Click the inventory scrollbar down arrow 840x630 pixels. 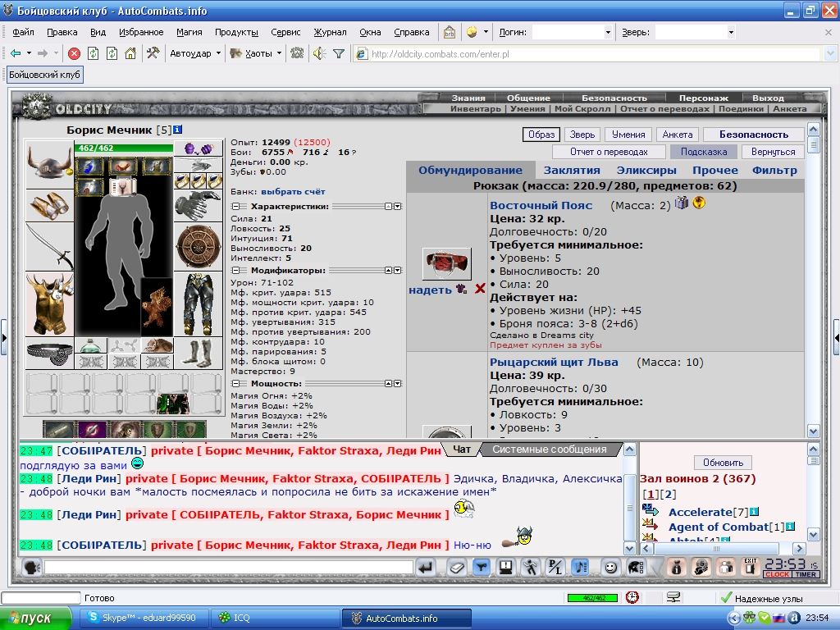click(x=813, y=431)
